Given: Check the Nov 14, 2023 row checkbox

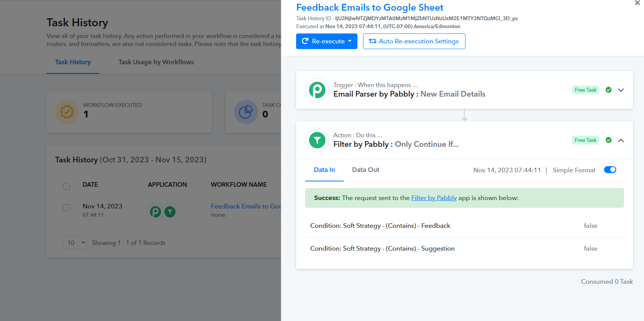Looking at the screenshot, I should click(67, 208).
